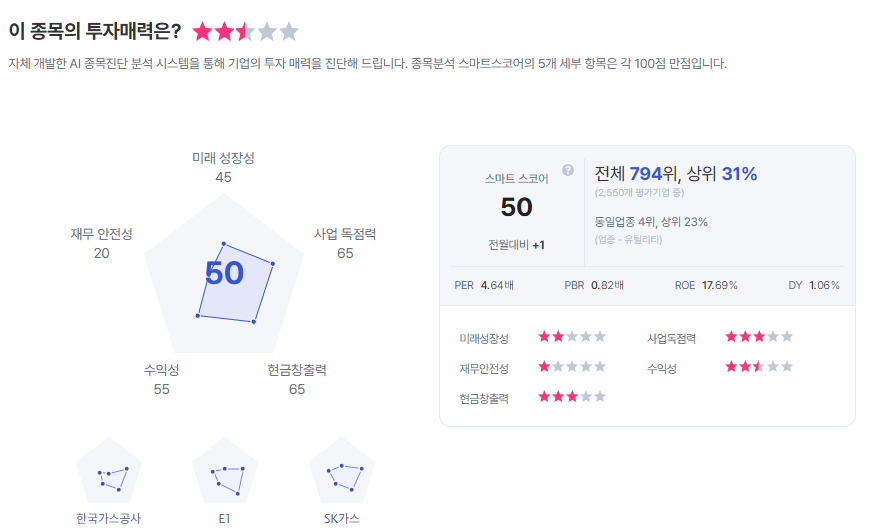The image size is (877, 531).
Task: Click the 사업독점력 star rating row
Action: point(759,337)
